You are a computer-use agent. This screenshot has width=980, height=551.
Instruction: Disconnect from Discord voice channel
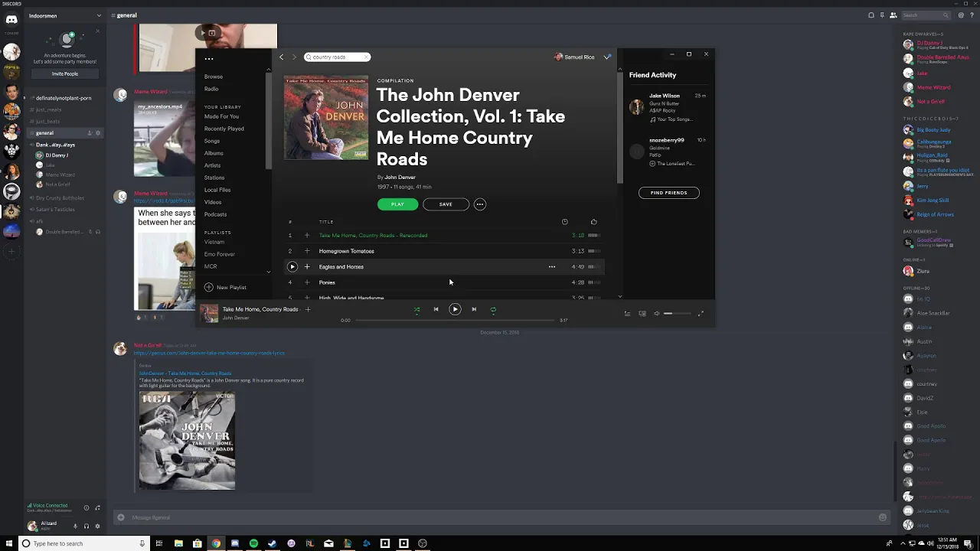point(97,507)
